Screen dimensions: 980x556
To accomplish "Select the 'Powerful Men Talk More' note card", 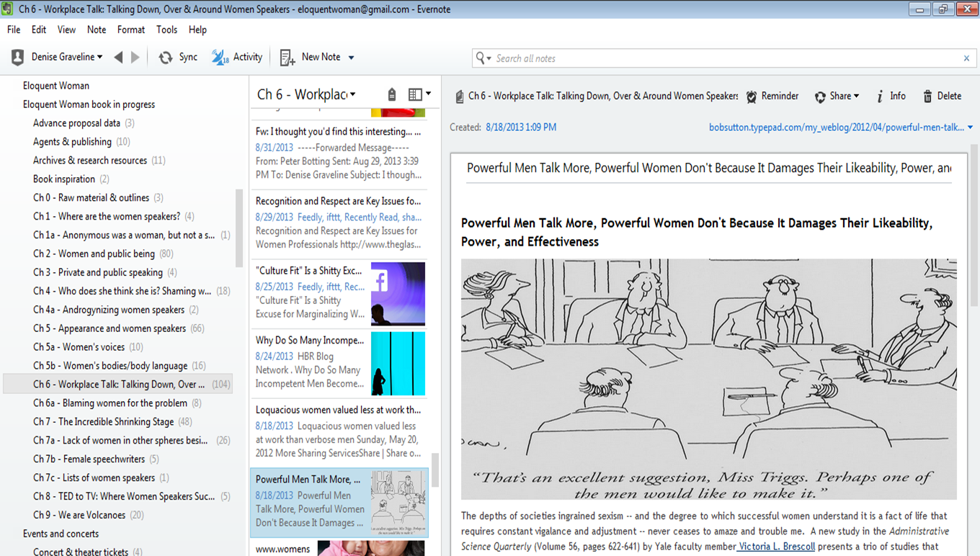I will (x=339, y=502).
